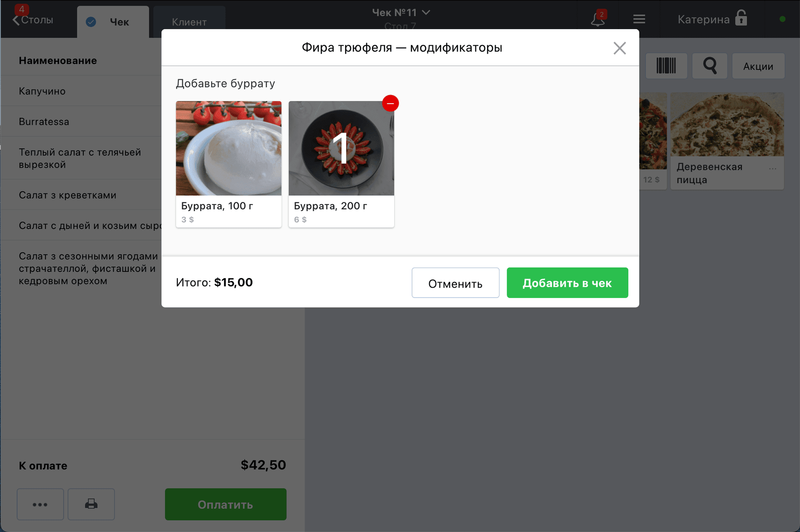Viewport: 800px width, 532px height.
Task: Select the Буррата, 100 г modifier
Action: pyautogui.click(x=229, y=164)
